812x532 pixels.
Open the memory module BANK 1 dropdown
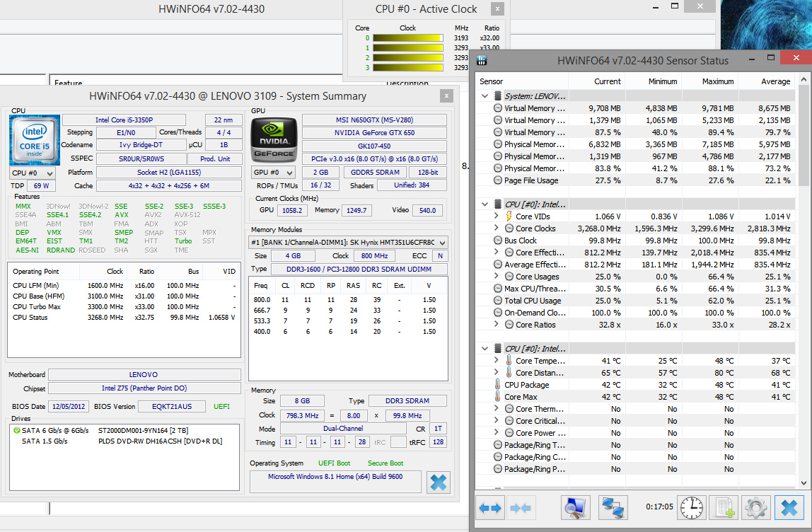tap(348, 243)
